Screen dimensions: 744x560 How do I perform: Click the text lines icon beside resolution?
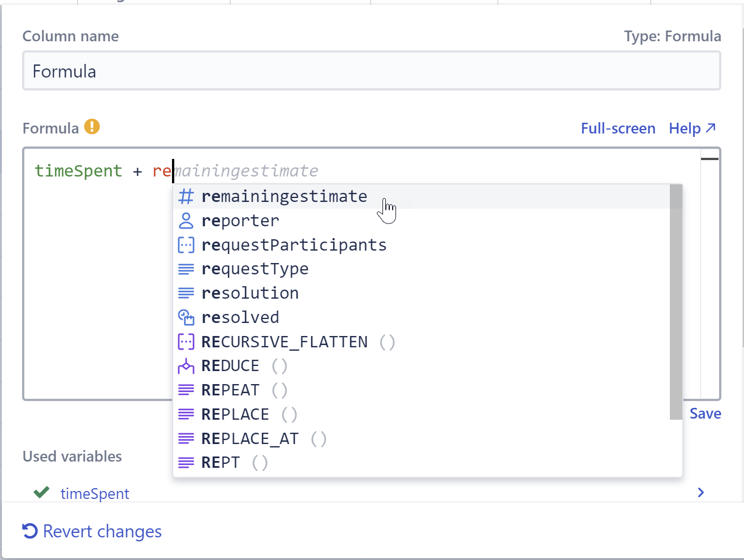pos(186,293)
